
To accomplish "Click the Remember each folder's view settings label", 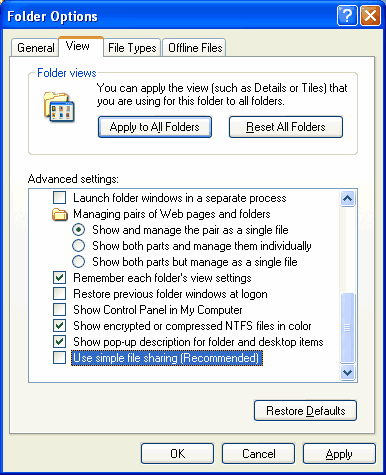I will pyautogui.click(x=162, y=278).
